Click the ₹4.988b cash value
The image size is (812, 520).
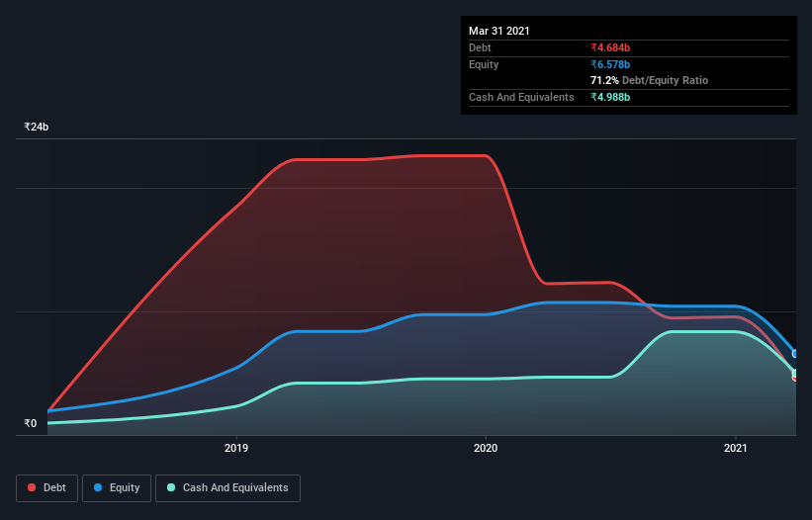click(x=610, y=97)
